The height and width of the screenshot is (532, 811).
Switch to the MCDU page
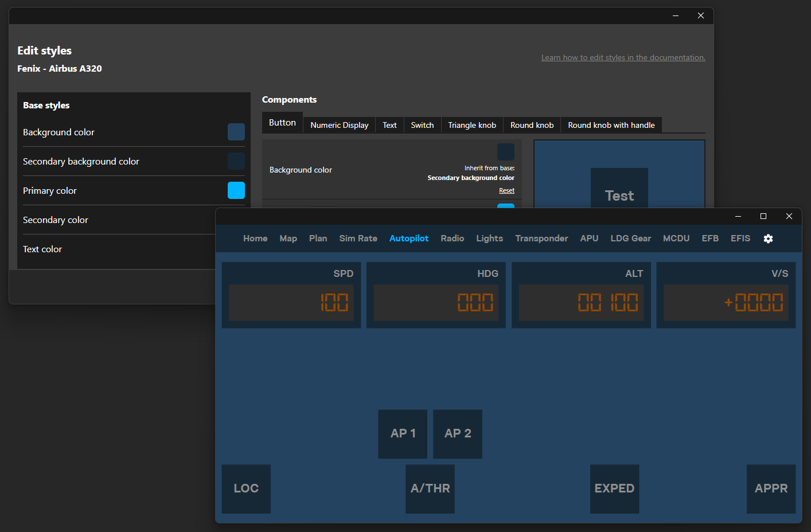(676, 238)
